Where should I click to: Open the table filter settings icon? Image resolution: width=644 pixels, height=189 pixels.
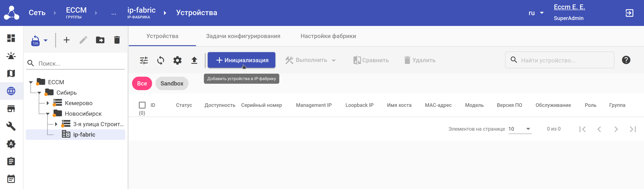[144, 60]
